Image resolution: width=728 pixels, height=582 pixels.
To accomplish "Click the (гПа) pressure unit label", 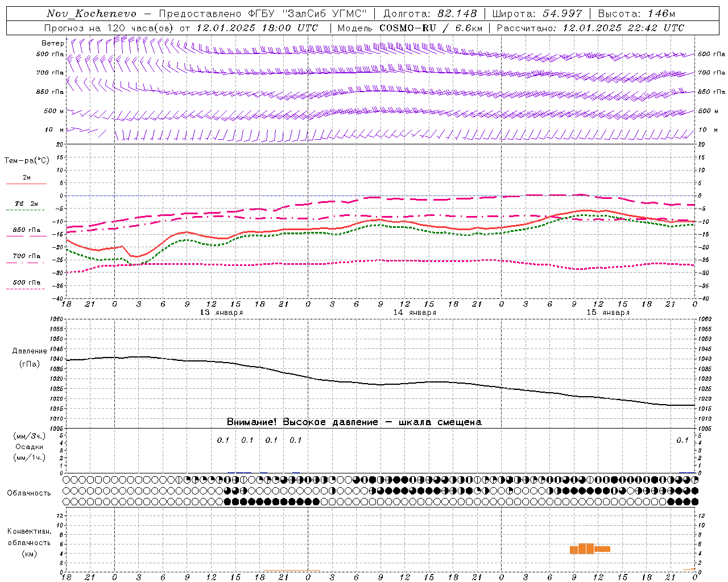I will (30, 364).
